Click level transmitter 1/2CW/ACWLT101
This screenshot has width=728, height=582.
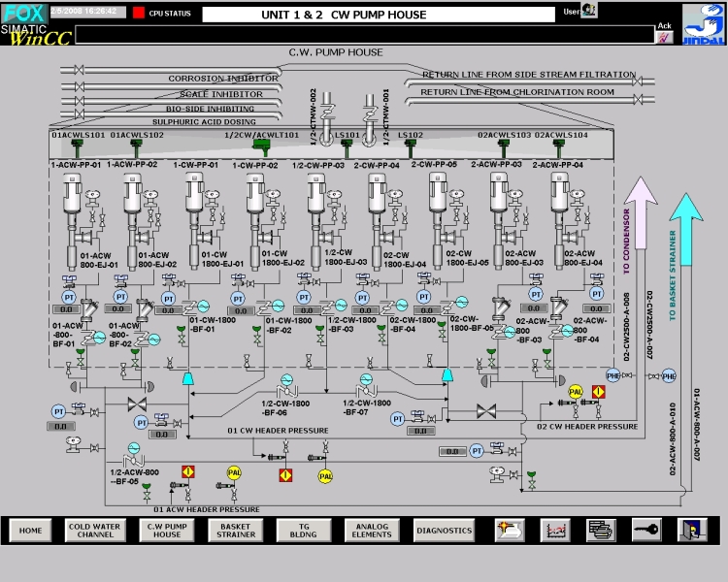[x=261, y=148]
